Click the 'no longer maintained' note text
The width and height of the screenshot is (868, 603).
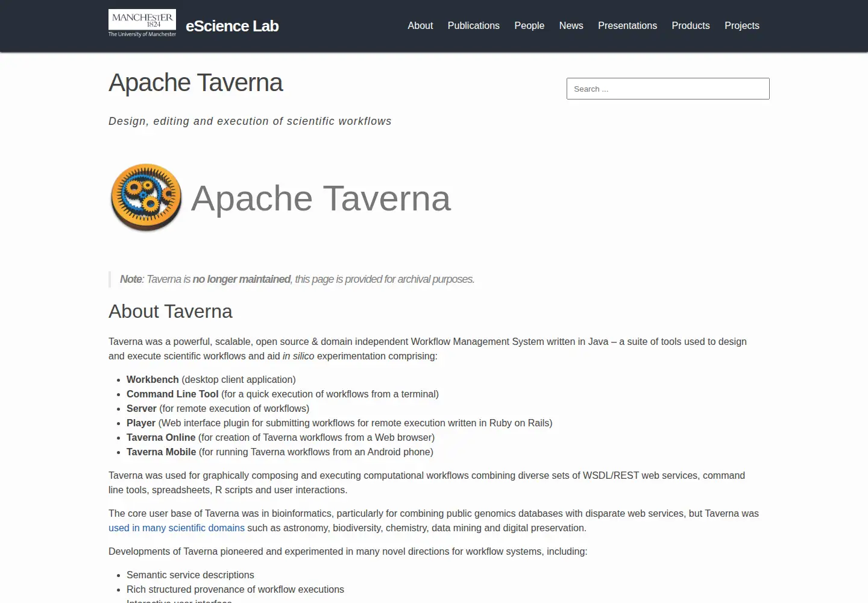tap(241, 279)
